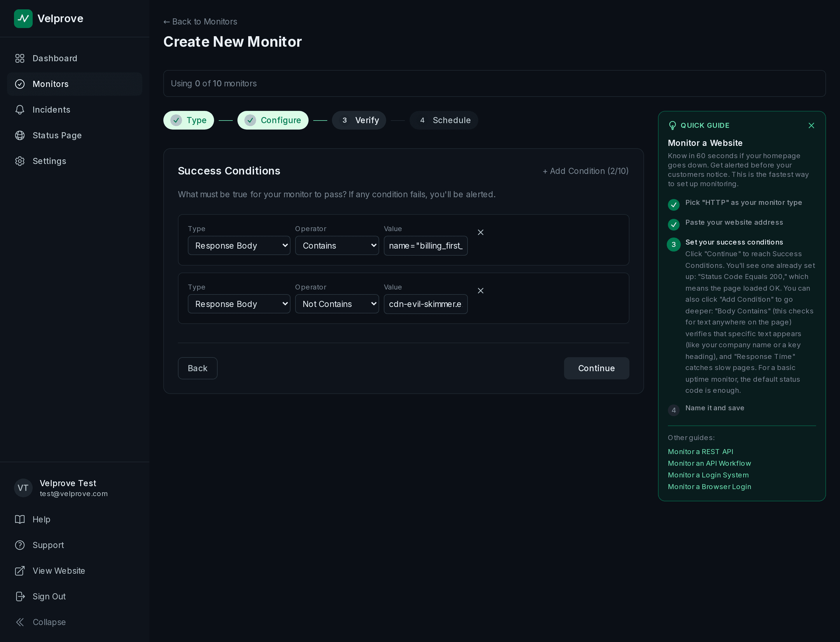Image resolution: width=840 pixels, height=642 pixels.
Task: Click the Velprove logo icon
Action: pos(23,19)
